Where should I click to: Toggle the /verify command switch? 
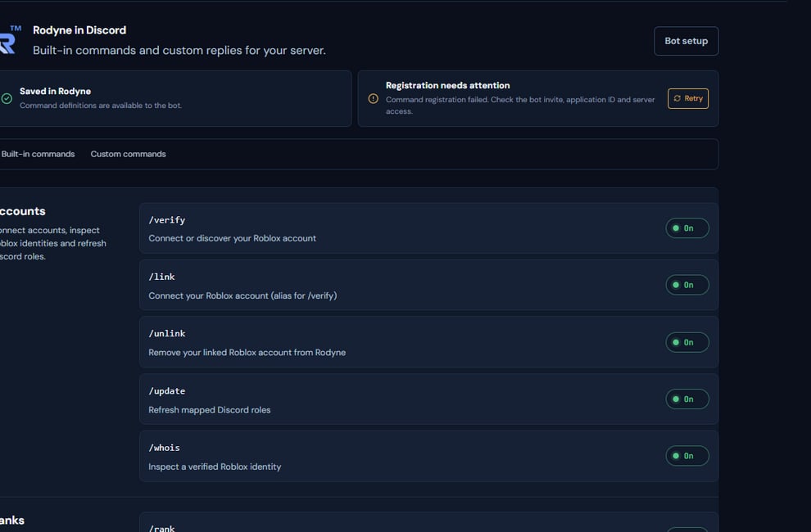pyautogui.click(x=686, y=228)
